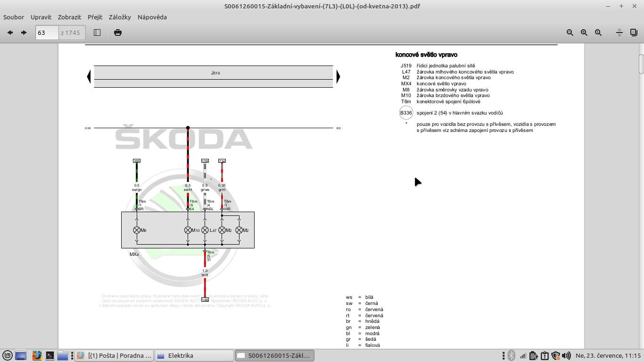The height and width of the screenshot is (362, 644).
Task: Open the shield update manager tray icon
Action: coord(555,355)
